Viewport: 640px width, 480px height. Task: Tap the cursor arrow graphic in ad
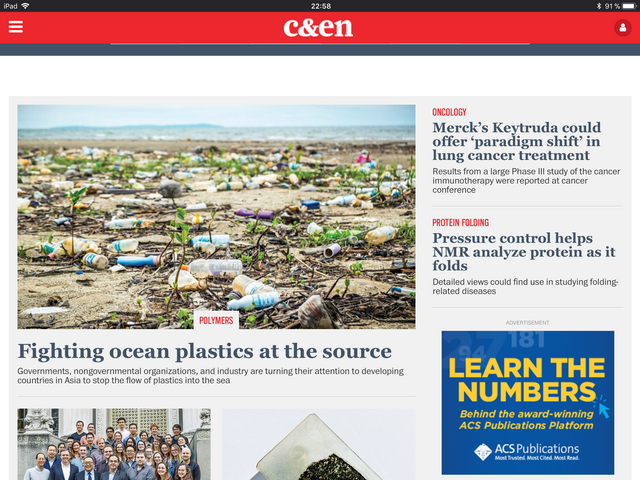pyautogui.click(x=602, y=407)
